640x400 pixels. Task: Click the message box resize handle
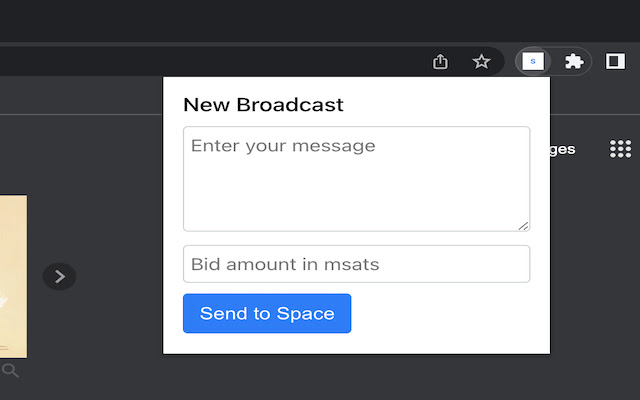click(523, 225)
